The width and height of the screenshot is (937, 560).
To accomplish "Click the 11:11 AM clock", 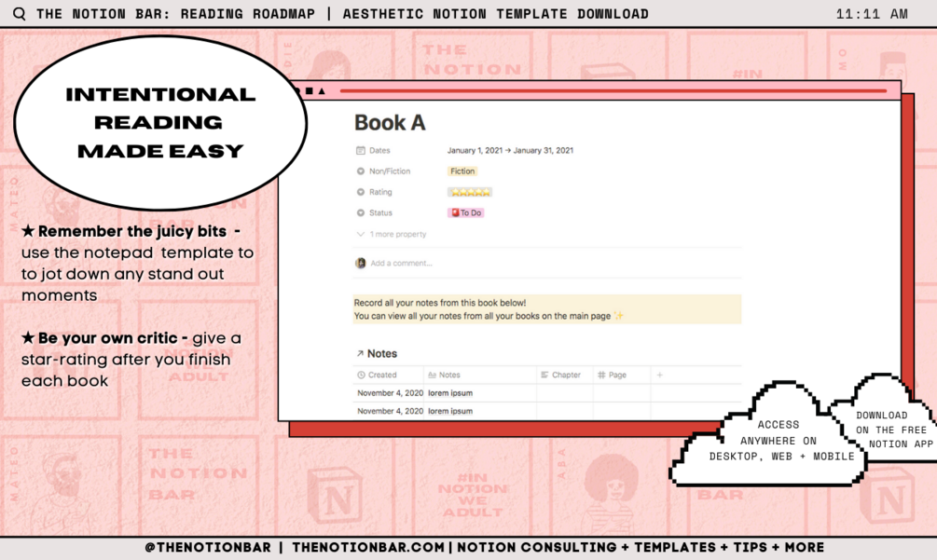I will tap(872, 14).
